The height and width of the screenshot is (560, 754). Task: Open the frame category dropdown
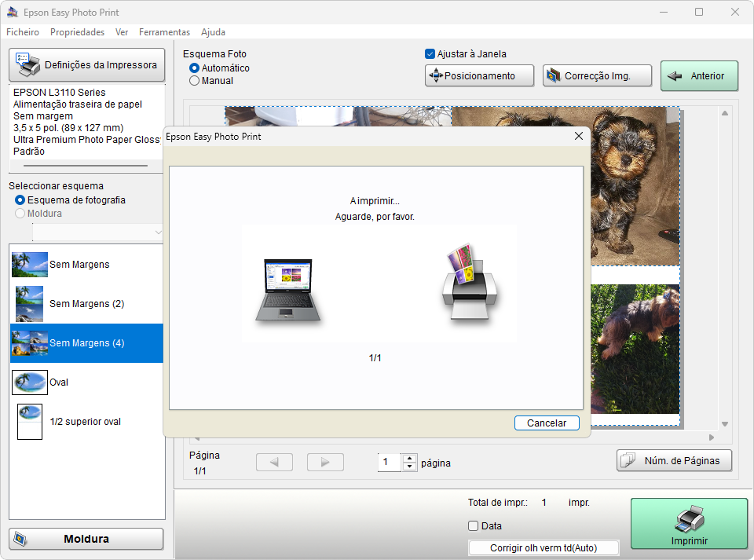97,232
